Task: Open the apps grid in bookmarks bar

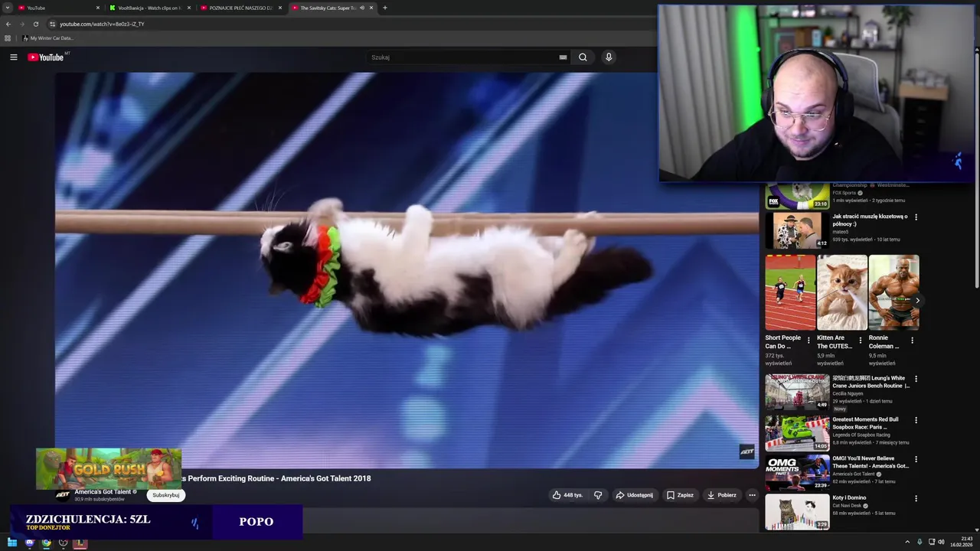Action: (x=8, y=38)
